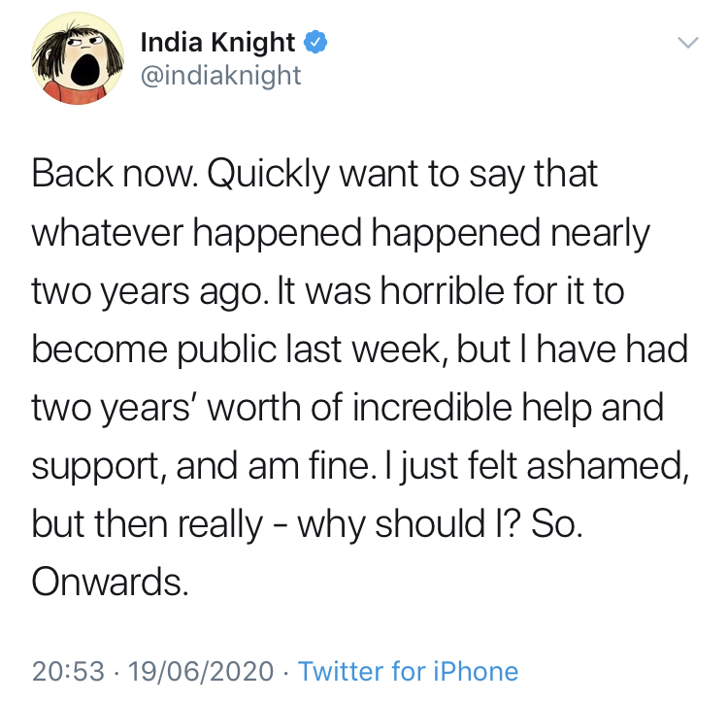Image resolution: width=728 pixels, height=702 pixels.
Task: Expand the tweet options chevron
Action: click(687, 43)
